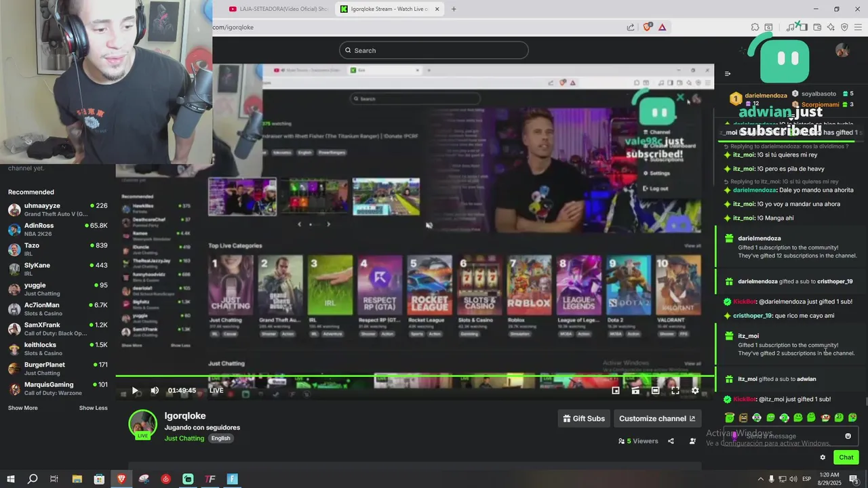Open the Windows notification center icon
The width and height of the screenshot is (868, 488).
coord(854,479)
